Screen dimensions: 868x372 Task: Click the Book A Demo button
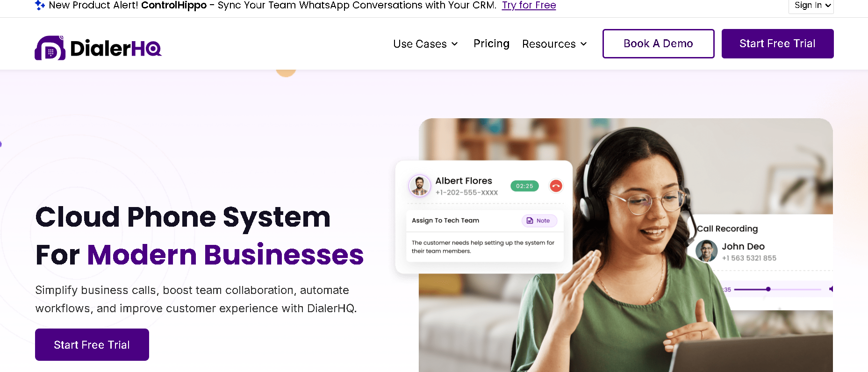(x=658, y=43)
